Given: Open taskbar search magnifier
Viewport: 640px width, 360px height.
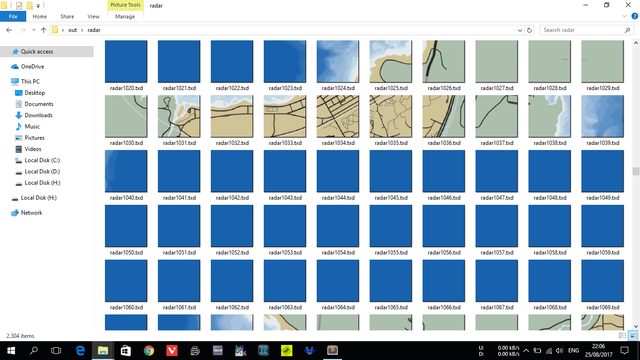Looking at the screenshot, I should (x=34, y=351).
